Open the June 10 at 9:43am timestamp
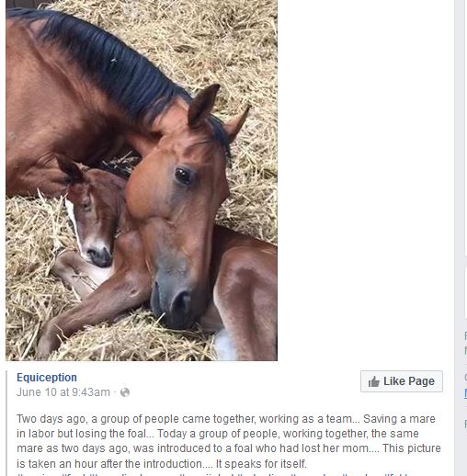Screen dimensions: 467x476 click(63, 392)
